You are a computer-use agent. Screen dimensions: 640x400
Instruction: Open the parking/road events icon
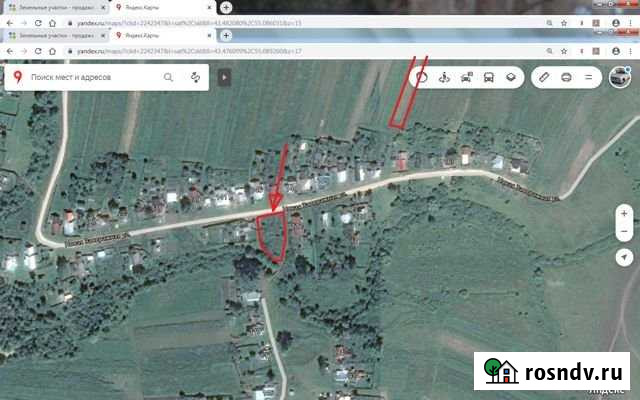pos(466,77)
